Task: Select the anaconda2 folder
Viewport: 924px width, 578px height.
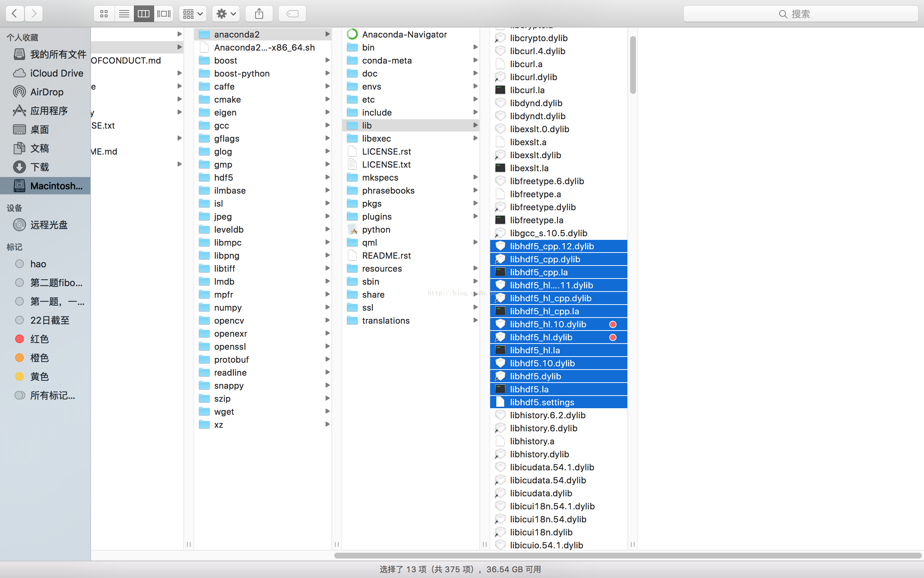Action: pyautogui.click(x=263, y=34)
